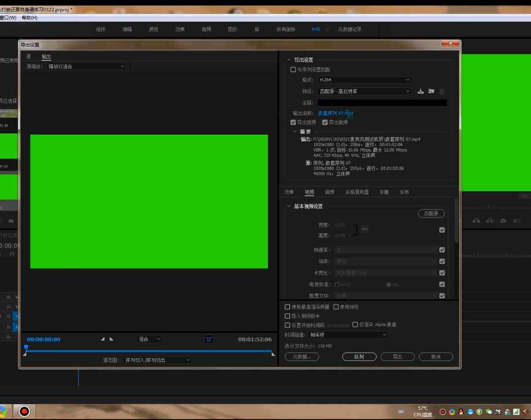This screenshot has width=531, height=420.
Task: Click the volume speaker tray icon
Action: (525, 412)
